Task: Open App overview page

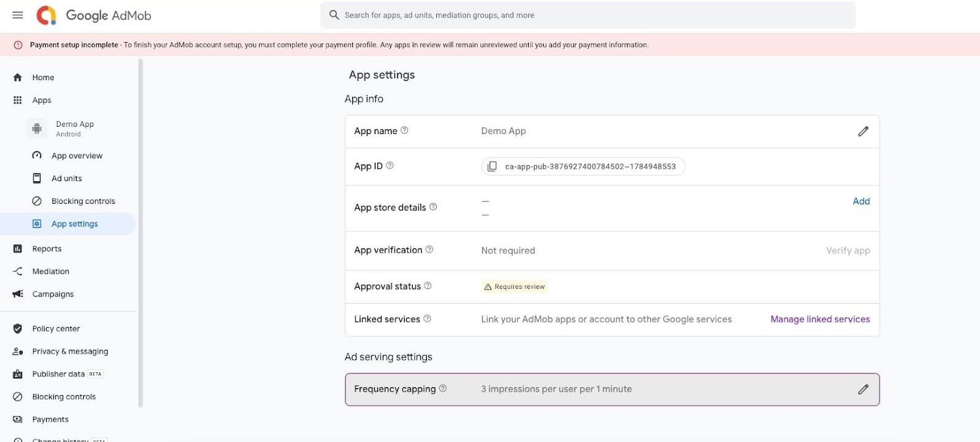Action: 77,155
